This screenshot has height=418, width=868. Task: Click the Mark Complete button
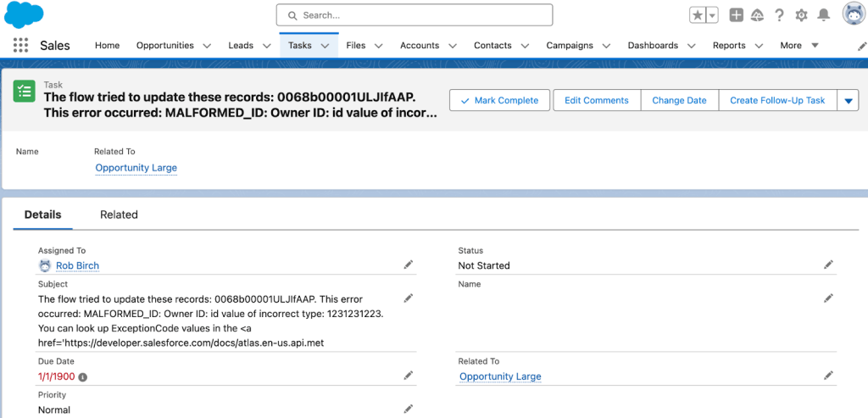pyautogui.click(x=498, y=100)
